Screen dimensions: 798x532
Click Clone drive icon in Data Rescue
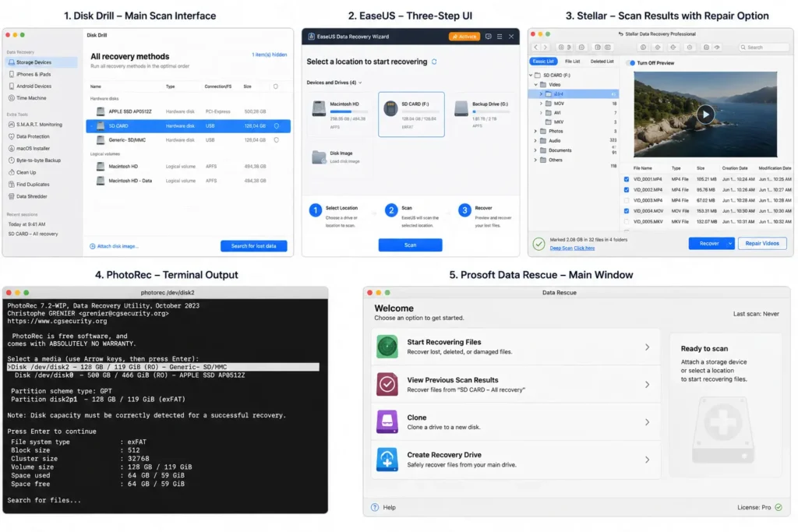click(387, 421)
